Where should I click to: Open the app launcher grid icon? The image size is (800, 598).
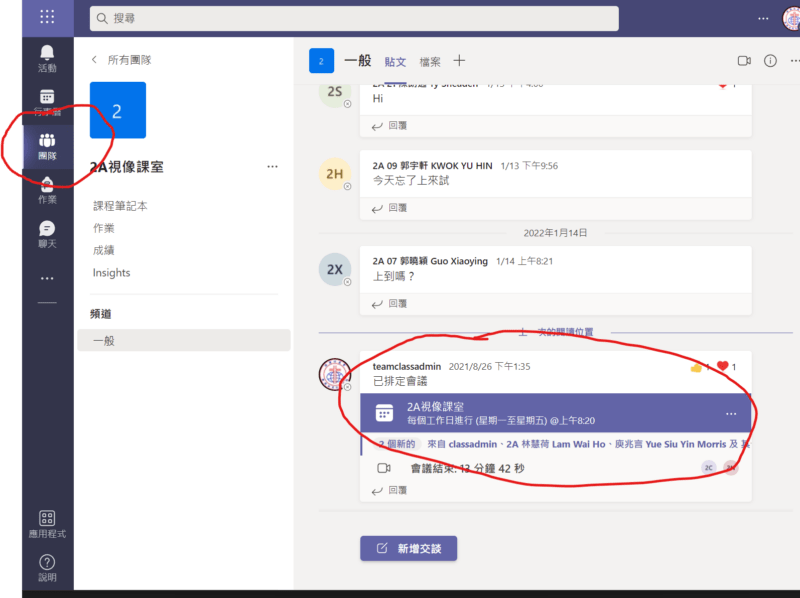pos(47,17)
